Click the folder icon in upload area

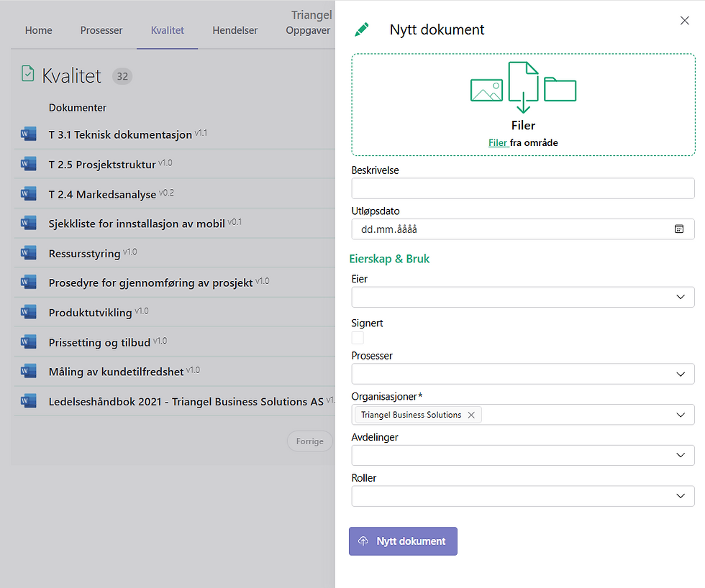tap(560, 89)
